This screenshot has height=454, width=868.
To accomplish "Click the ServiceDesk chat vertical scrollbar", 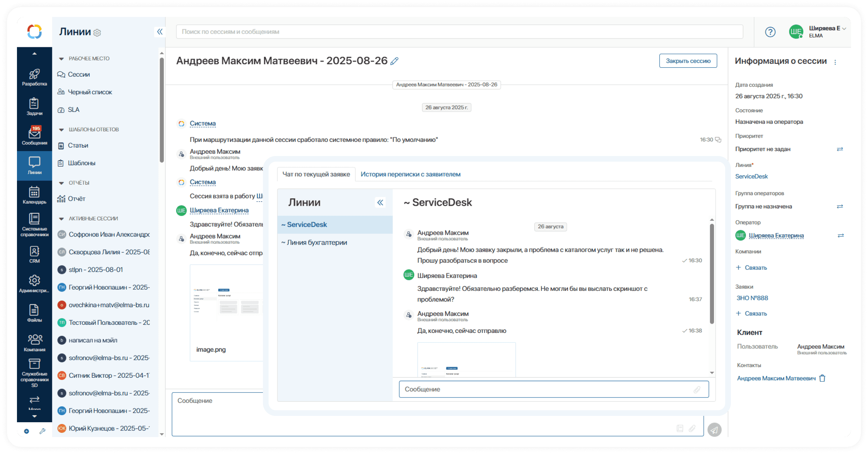I will pos(712,274).
